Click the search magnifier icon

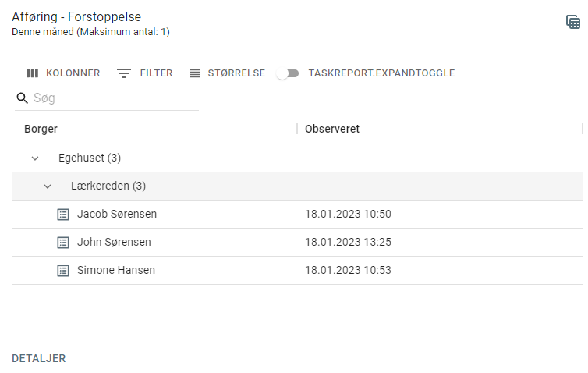(x=22, y=98)
